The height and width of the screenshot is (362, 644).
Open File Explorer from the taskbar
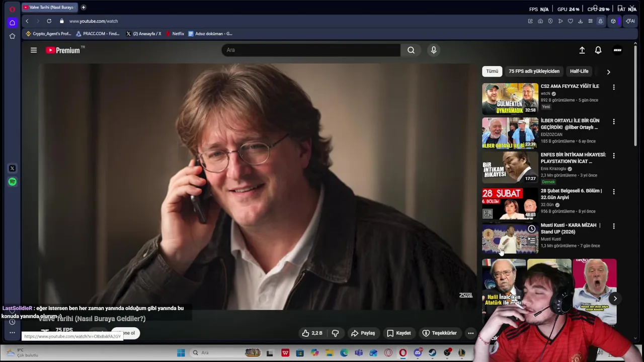click(x=329, y=353)
